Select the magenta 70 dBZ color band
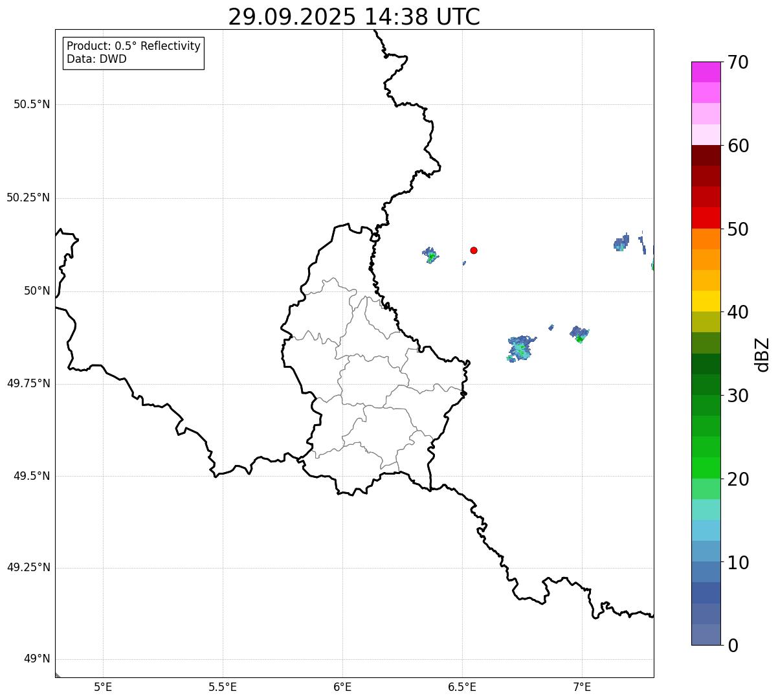Viewport: 778px width, 700px height. (706, 72)
